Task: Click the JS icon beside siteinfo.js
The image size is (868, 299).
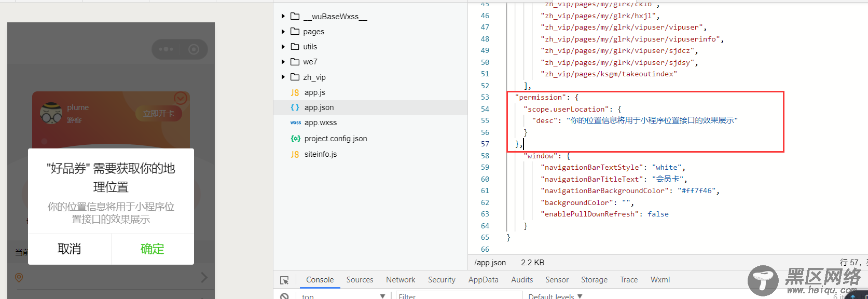Action: tap(295, 154)
